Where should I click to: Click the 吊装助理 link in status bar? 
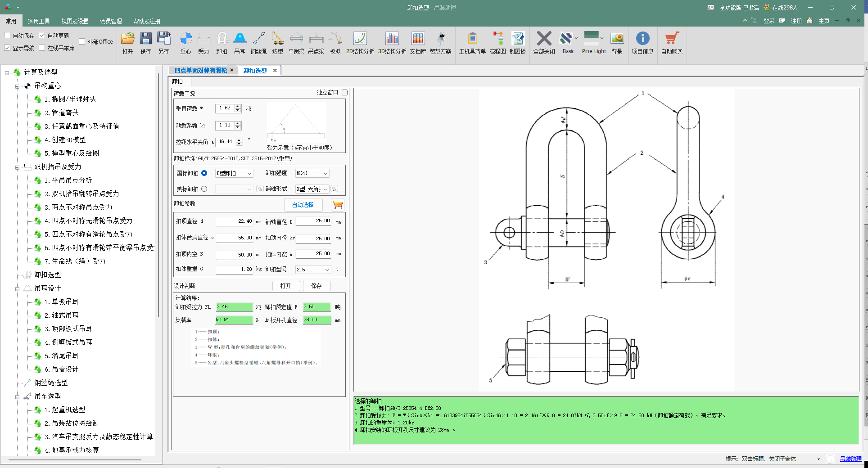point(850,459)
